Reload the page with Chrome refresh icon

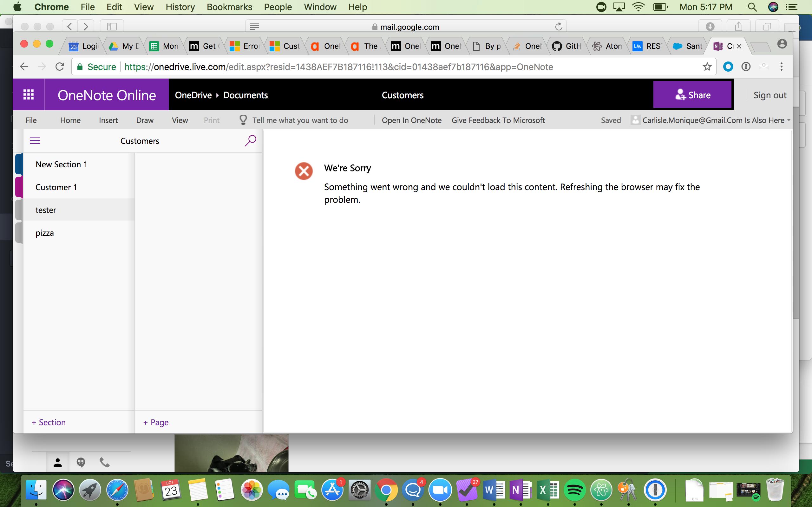click(60, 67)
